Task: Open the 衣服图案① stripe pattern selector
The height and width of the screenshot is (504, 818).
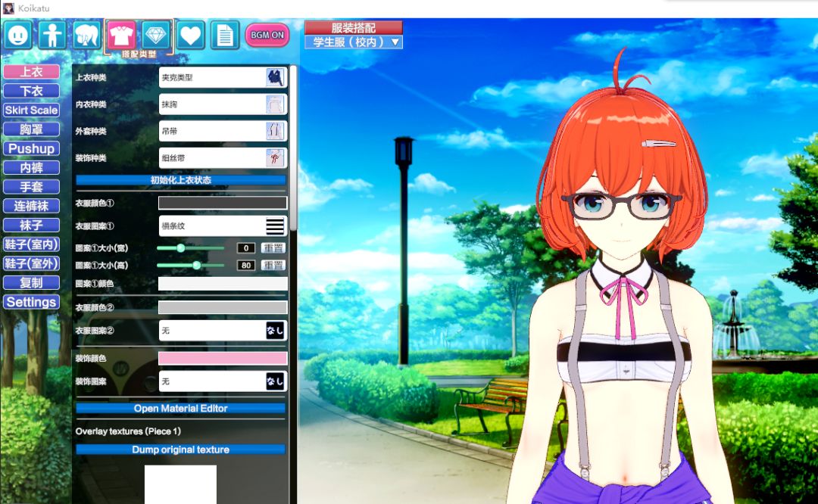Action: pyautogui.click(x=223, y=226)
